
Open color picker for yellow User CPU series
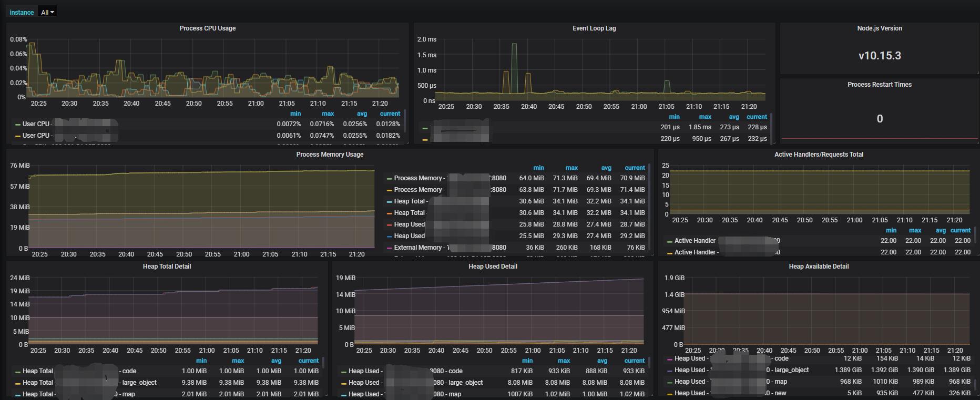(17, 136)
